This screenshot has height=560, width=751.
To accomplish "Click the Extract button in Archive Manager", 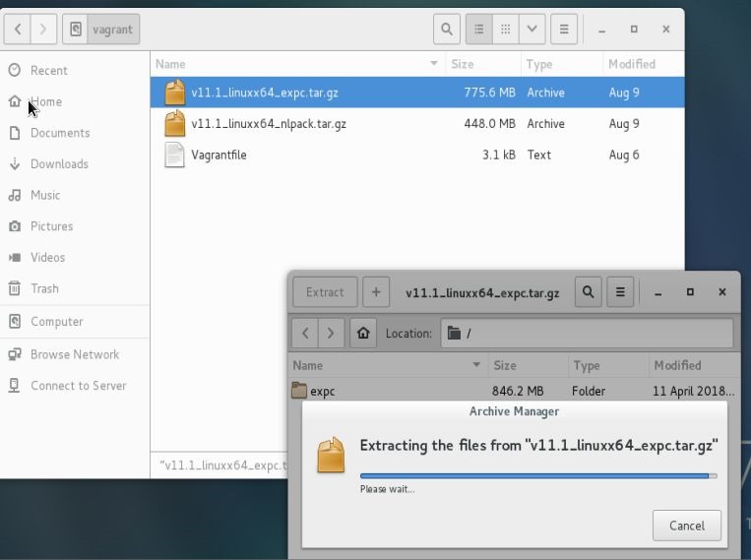I will [325, 292].
